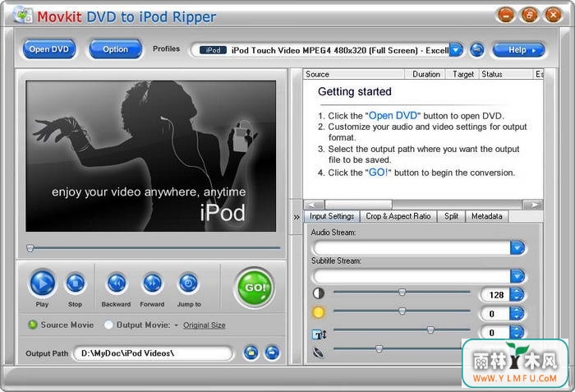Viewport: 575px width, 392px height.
Task: Click the Jump to button
Action: 188,284
